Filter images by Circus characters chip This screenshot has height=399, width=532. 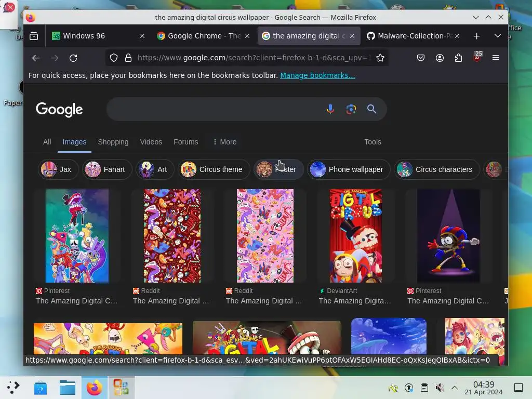tap(436, 169)
